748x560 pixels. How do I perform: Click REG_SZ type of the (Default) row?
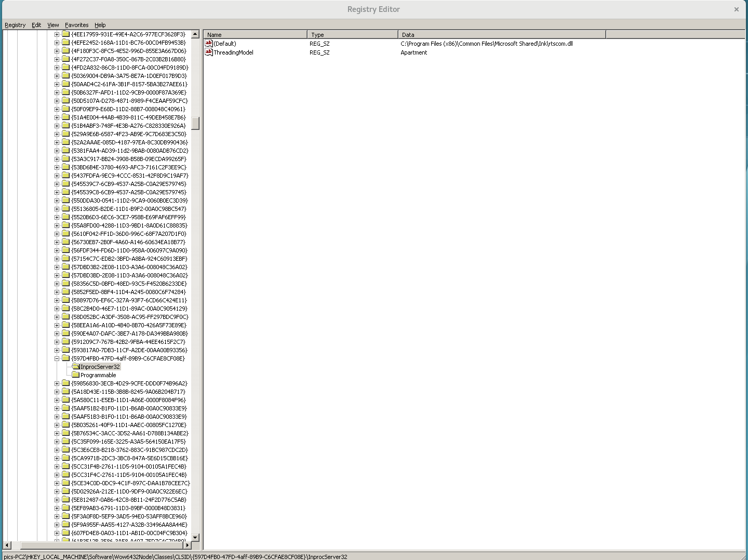[319, 44]
